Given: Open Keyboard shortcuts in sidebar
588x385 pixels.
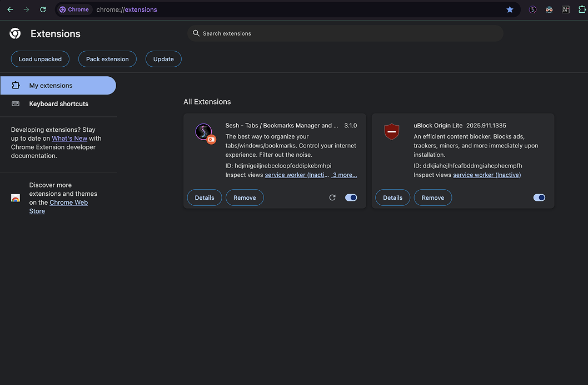Looking at the screenshot, I should click(x=58, y=104).
